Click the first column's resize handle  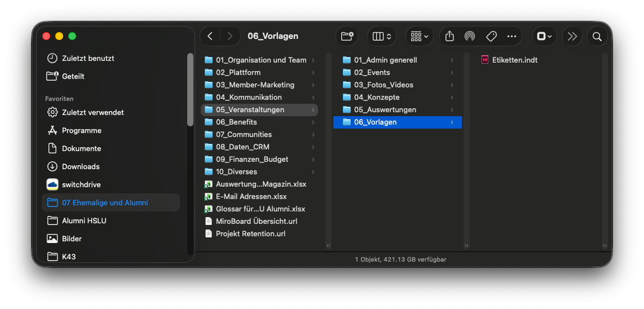(328, 245)
